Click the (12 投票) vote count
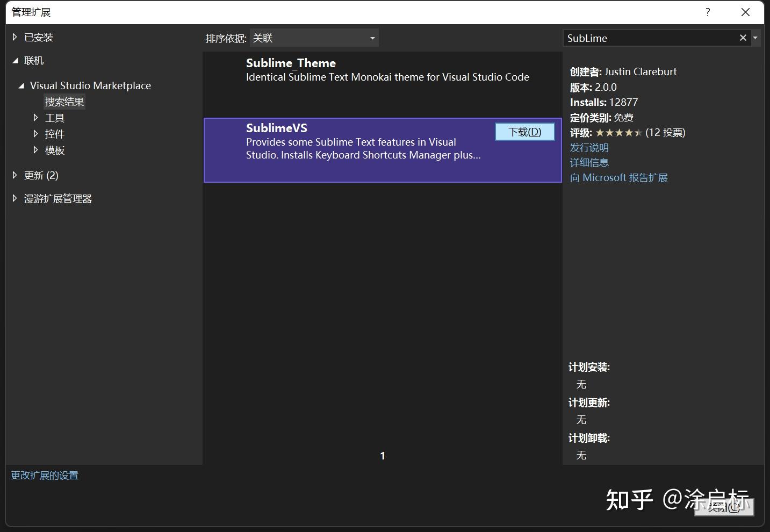 [665, 132]
